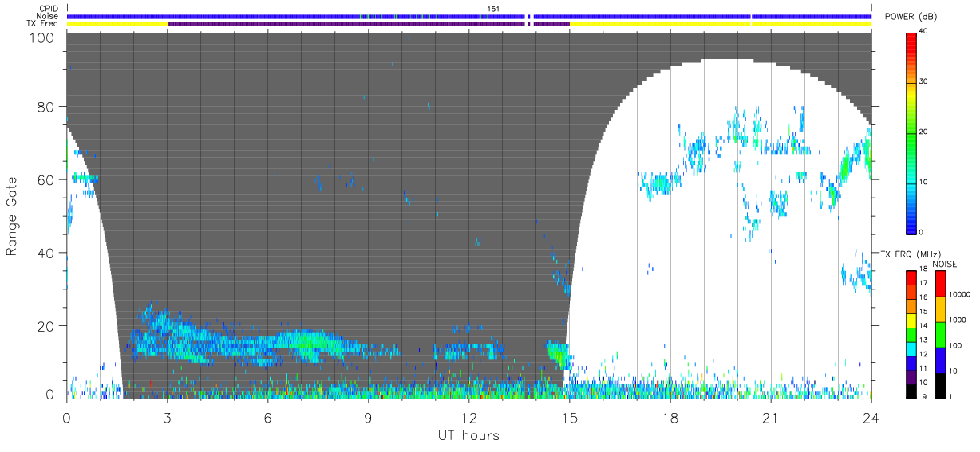Click the "40" tick on Range Gate axis
This screenshot has width=980, height=452.
point(46,254)
